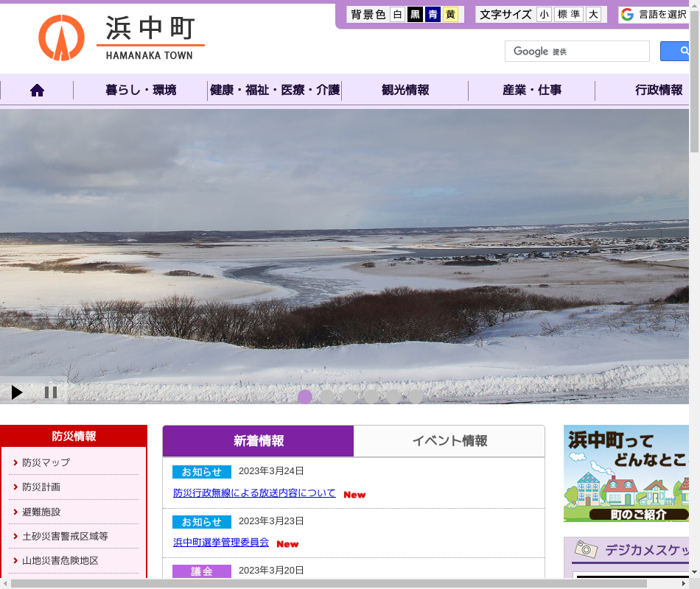
Task: Set text size to large (大)
Action: [593, 15]
